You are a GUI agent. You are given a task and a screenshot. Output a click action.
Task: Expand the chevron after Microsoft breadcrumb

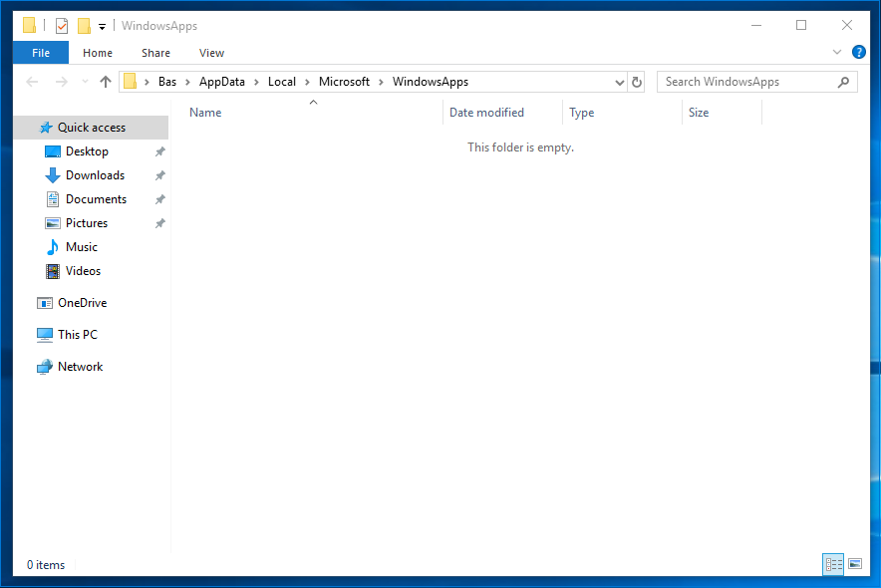[381, 83]
